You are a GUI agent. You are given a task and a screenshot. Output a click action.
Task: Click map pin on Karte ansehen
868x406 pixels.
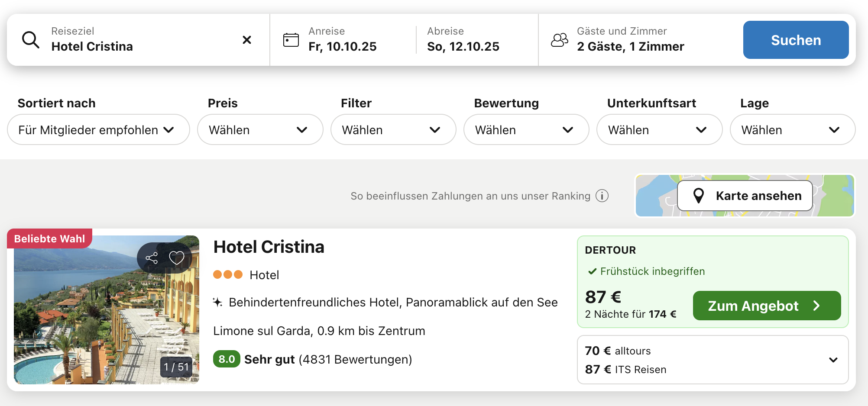[699, 196]
